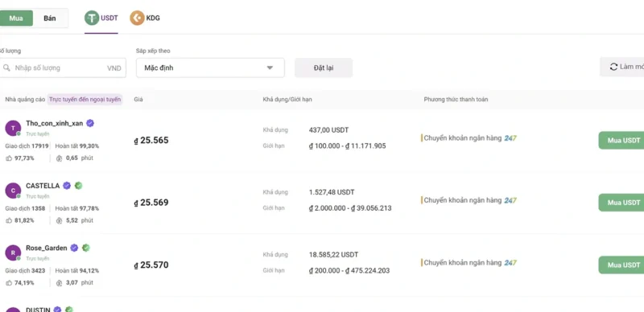This screenshot has height=312, width=644.
Task: Open the Mặc định sort dropdown
Action: pyautogui.click(x=210, y=68)
